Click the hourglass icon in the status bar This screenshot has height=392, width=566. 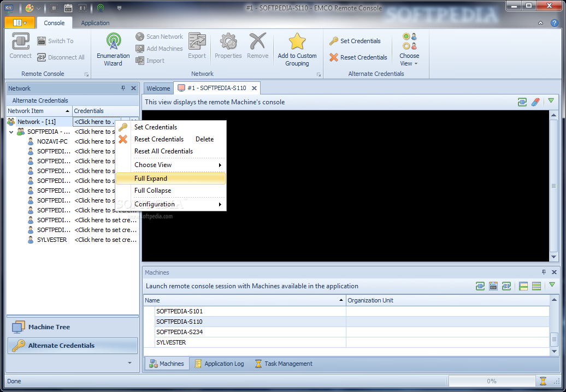[x=543, y=381]
